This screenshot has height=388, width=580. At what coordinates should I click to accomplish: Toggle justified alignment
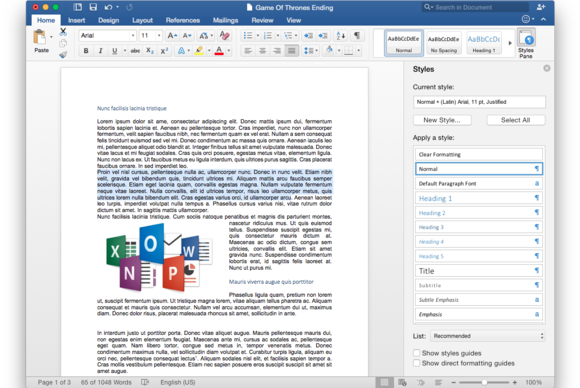(x=292, y=51)
